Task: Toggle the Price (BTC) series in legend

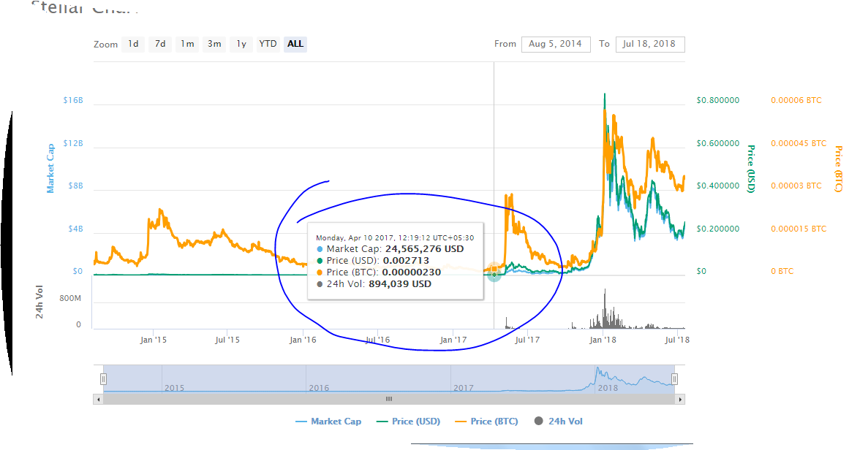Action: 486,422
